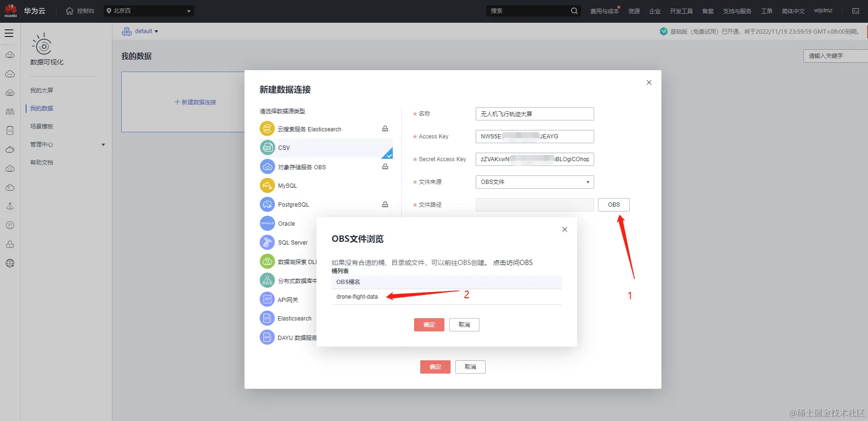Go to 我的大屏
This screenshot has width=868, height=421.
(42, 90)
